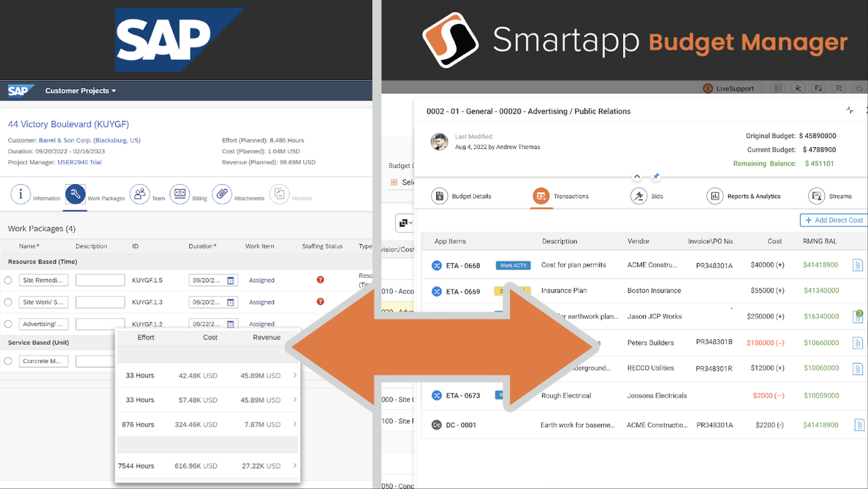Click Insurance Plan description cell

tap(564, 290)
